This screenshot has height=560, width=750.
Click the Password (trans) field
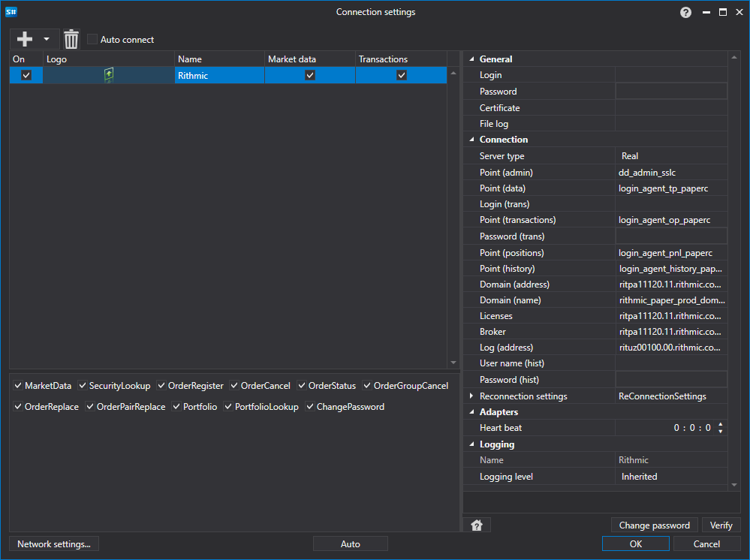pos(671,236)
